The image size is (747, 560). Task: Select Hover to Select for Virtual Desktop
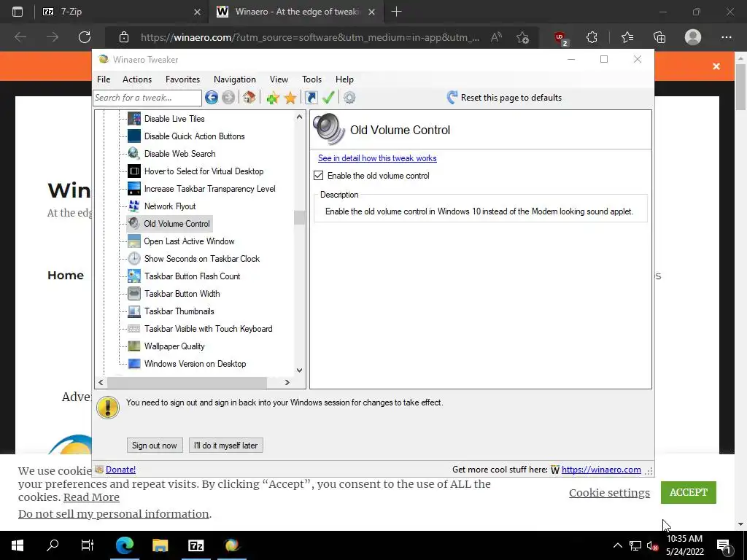(x=204, y=171)
